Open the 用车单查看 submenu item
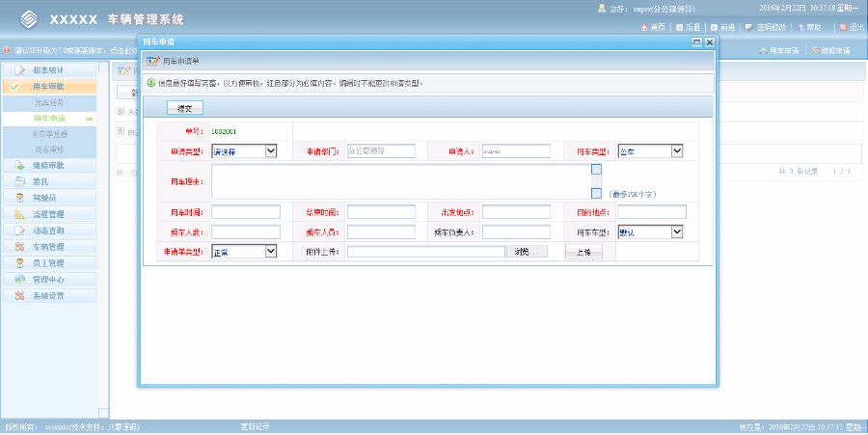The width and height of the screenshot is (868, 435). 49,134
